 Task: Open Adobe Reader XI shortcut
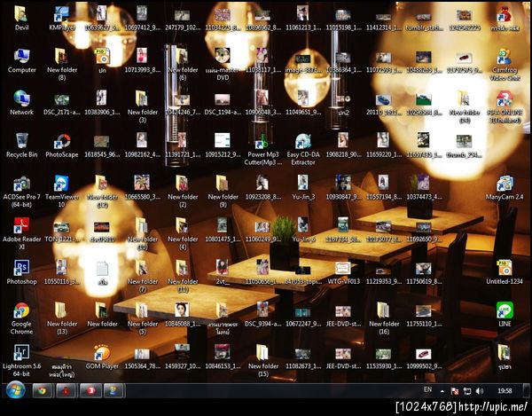pos(21,234)
